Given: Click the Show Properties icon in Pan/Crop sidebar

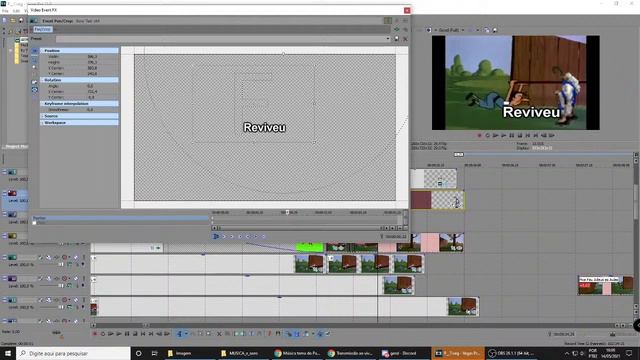Looking at the screenshot, I should pyautogui.click(x=35, y=51).
